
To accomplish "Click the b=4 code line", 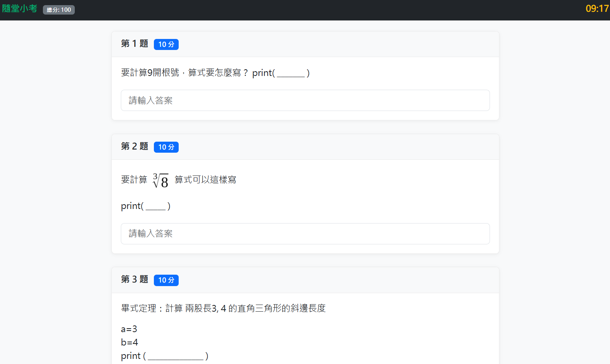I will tap(129, 342).
